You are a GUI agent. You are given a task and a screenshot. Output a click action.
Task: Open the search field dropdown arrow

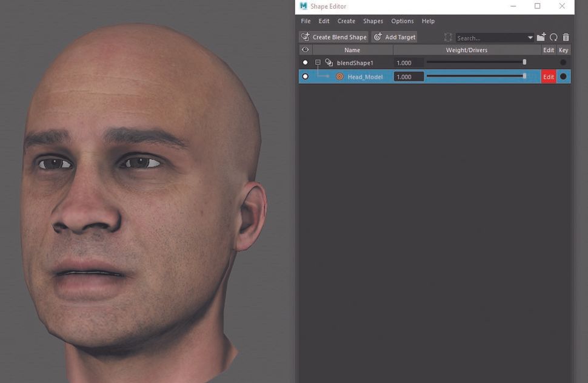pos(531,37)
